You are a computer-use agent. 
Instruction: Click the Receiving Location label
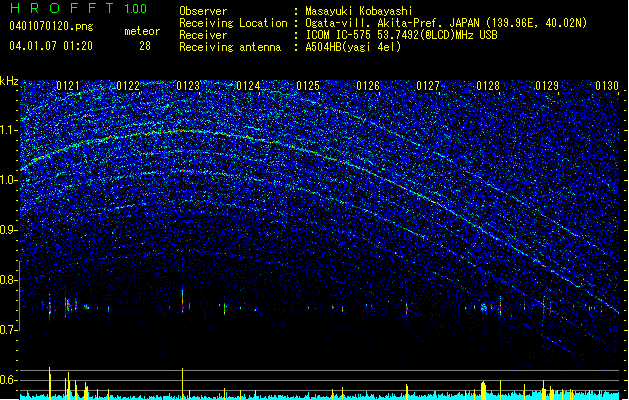[233, 23]
